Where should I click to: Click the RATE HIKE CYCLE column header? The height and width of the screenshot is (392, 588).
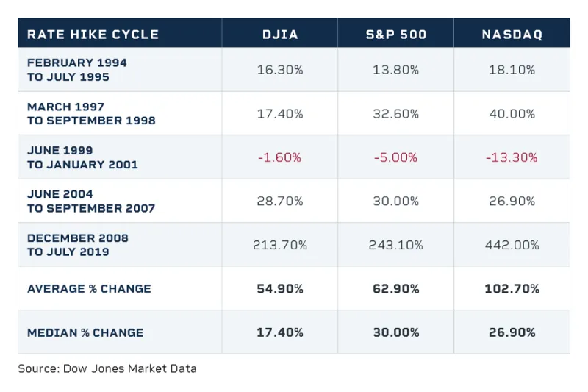click(93, 35)
